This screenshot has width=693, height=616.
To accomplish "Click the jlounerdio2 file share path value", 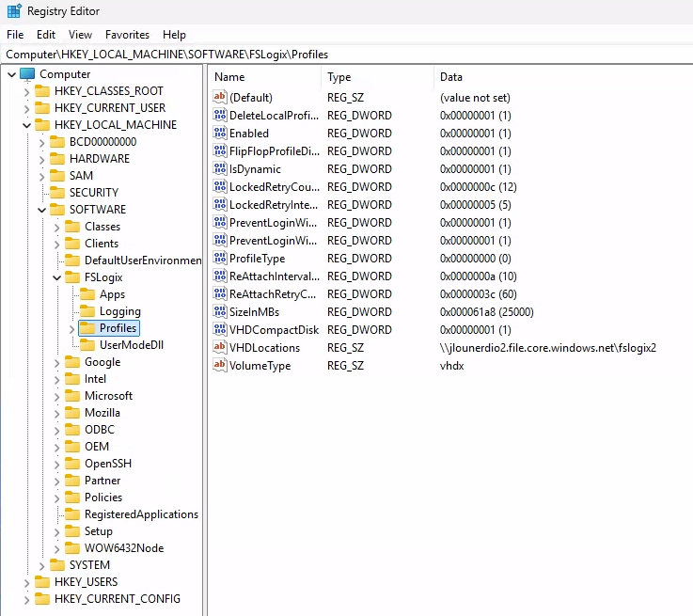I will pyautogui.click(x=547, y=348).
